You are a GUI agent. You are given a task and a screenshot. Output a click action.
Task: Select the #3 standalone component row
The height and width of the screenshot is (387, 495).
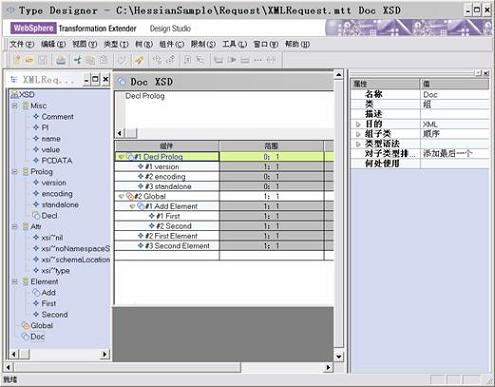click(x=166, y=186)
